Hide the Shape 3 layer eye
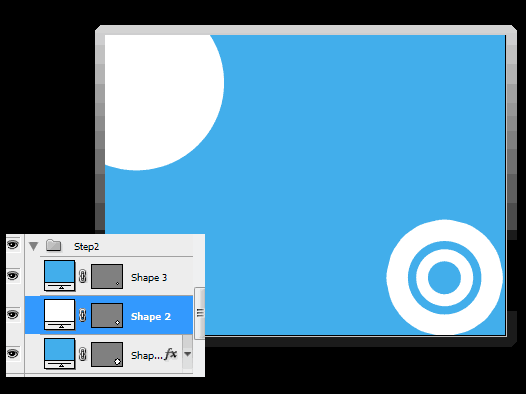The width and height of the screenshot is (526, 394). coord(13,276)
